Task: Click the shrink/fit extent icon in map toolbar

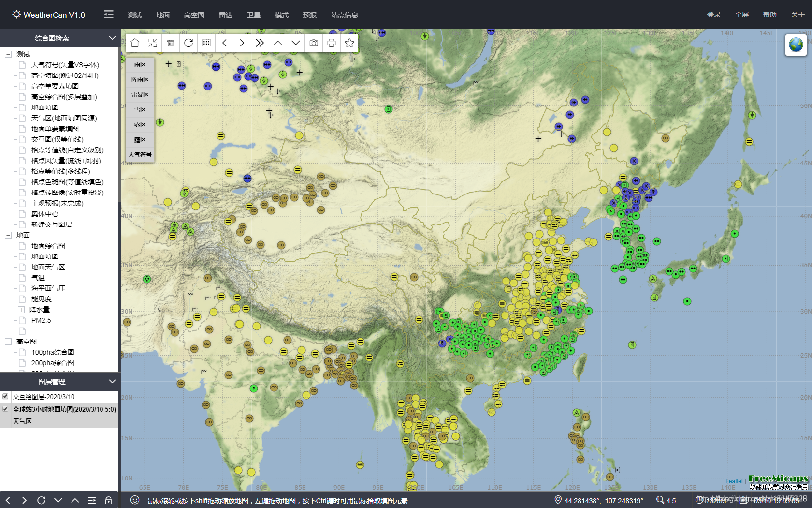Action: pyautogui.click(x=153, y=43)
